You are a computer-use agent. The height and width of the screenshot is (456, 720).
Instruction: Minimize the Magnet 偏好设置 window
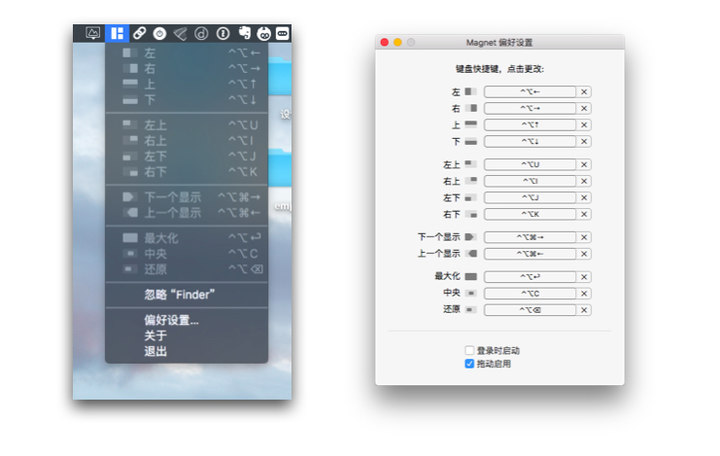click(x=398, y=42)
